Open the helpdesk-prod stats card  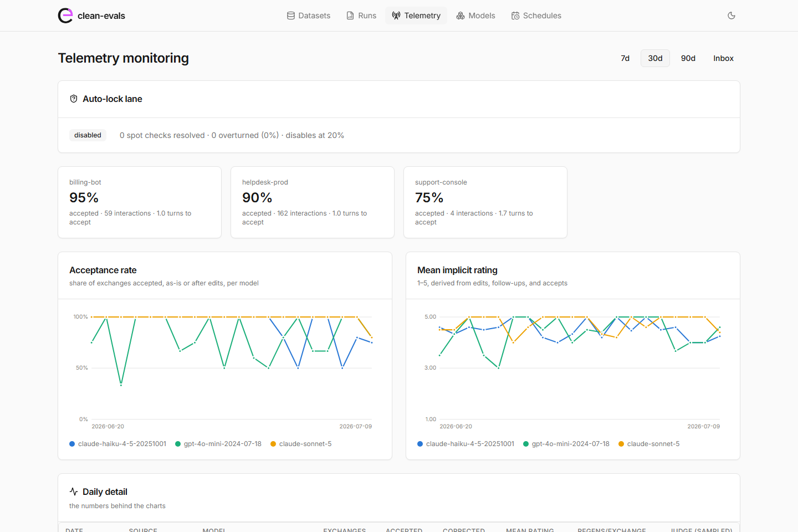313,202
